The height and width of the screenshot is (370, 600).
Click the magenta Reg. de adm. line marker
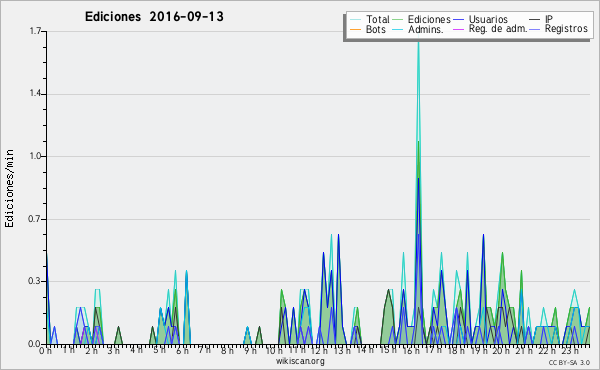[x=458, y=29]
